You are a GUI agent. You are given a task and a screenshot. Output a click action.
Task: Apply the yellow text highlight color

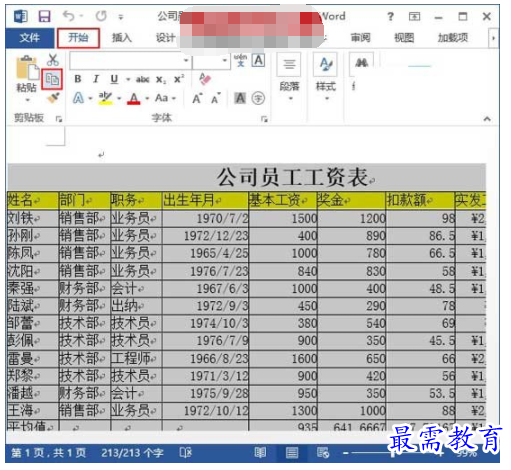click(x=105, y=98)
